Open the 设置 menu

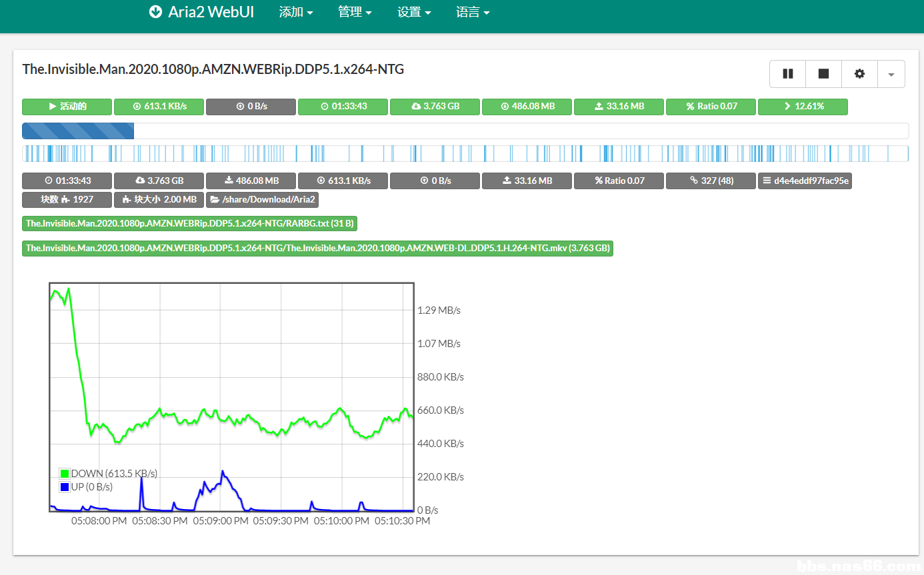pyautogui.click(x=413, y=12)
